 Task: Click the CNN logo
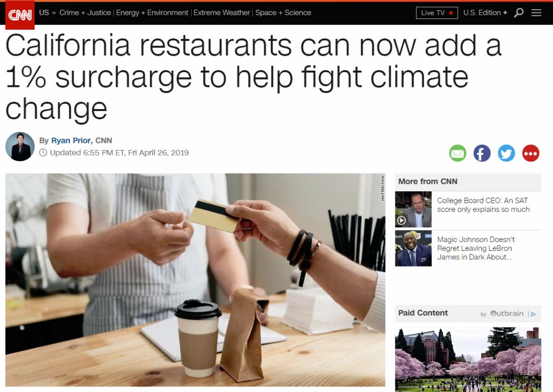[x=20, y=15]
